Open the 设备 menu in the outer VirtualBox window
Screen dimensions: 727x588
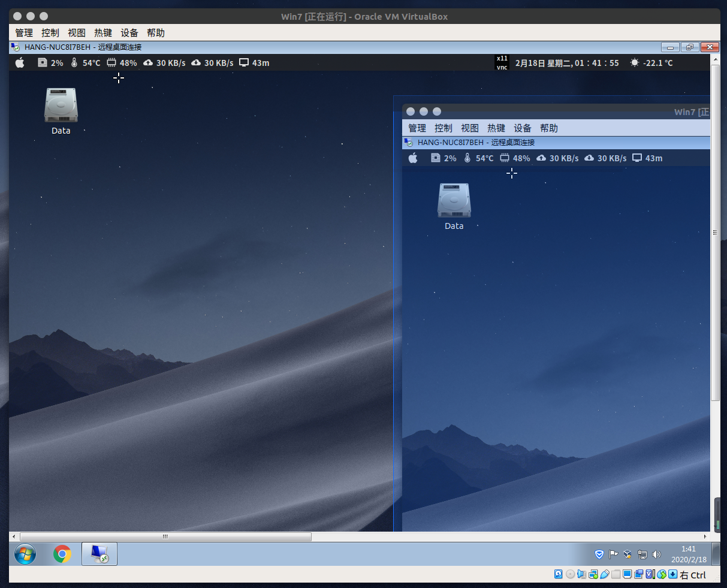(129, 33)
